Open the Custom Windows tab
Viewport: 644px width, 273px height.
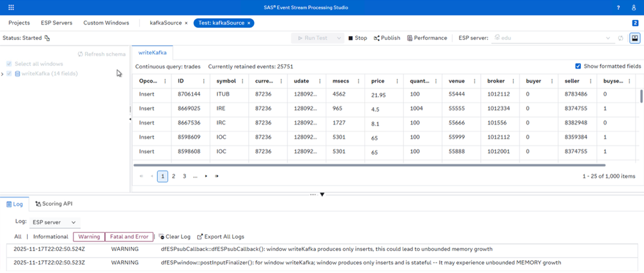click(x=106, y=23)
